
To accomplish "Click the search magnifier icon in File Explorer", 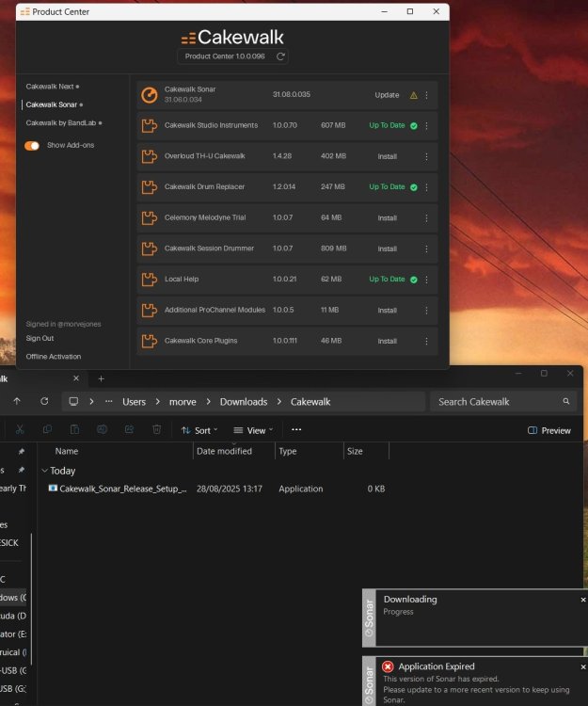I will click(x=566, y=401).
